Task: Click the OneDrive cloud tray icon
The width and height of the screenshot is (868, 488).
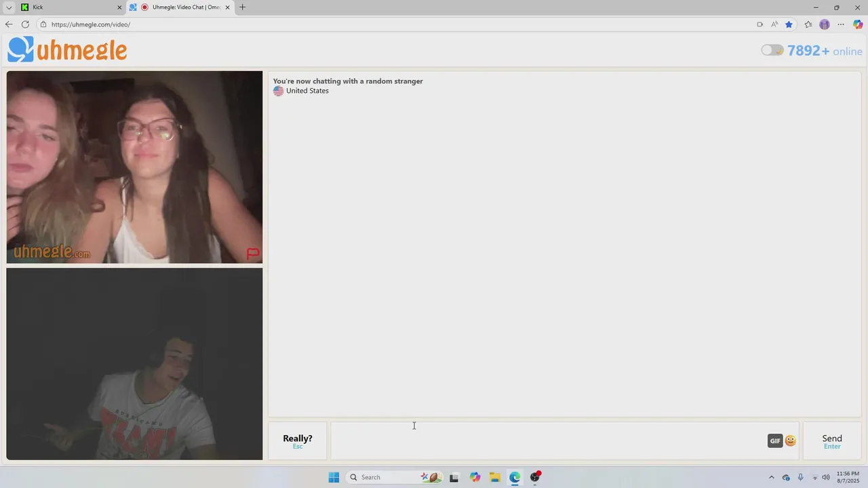Action: pos(786,477)
